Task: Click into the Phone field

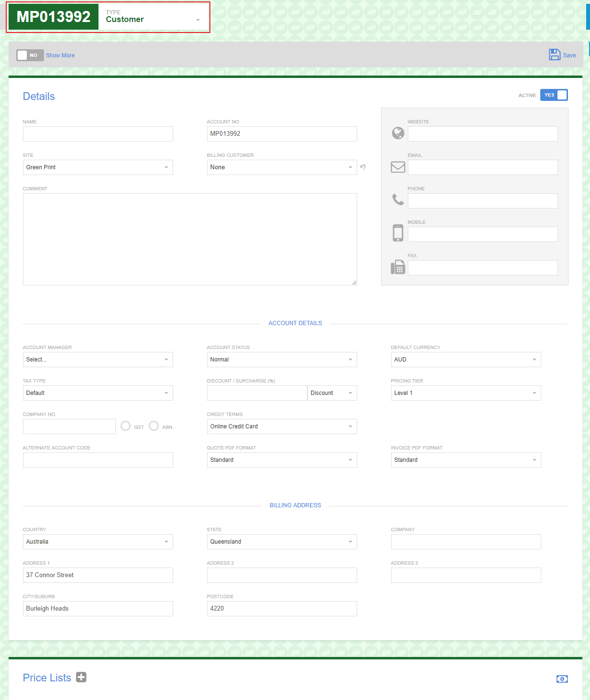Action: 482,201
